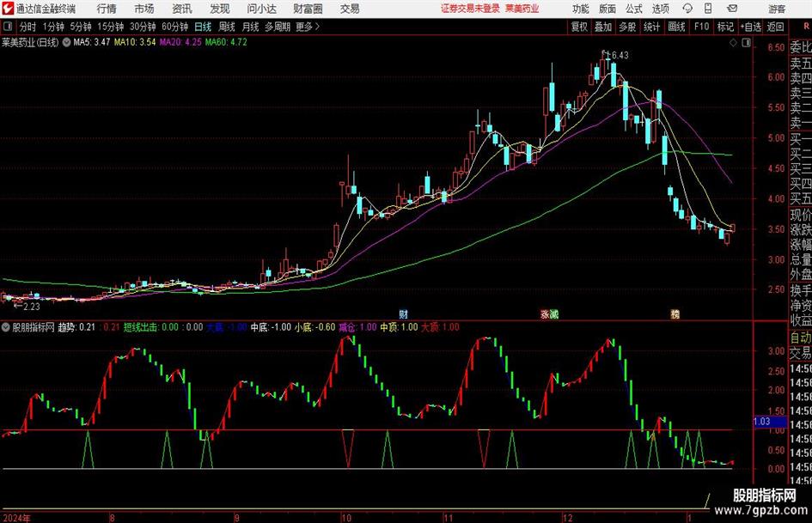The height and width of the screenshot is (523, 812).
Task: Open the 功能 menu
Action: (581, 9)
